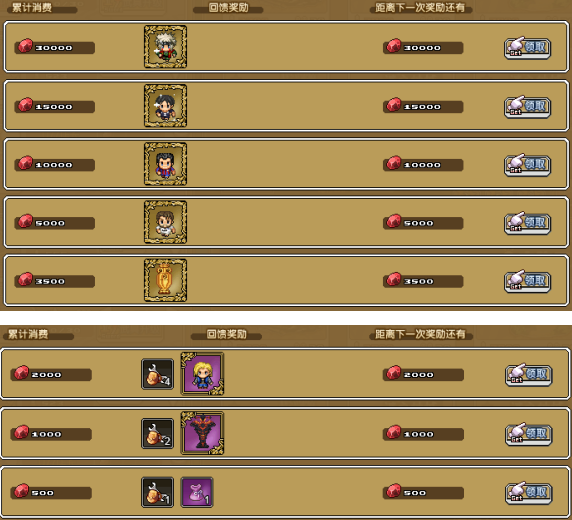Image resolution: width=572 pixels, height=520 pixels.
Task: Click the white-haired ninja reward icon
Action: 165,47
